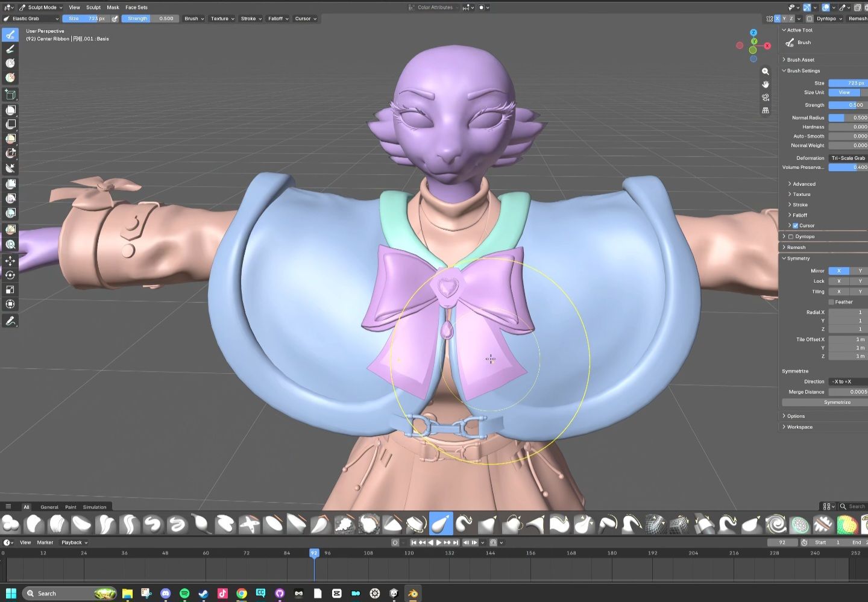Image resolution: width=868 pixels, height=602 pixels.
Task: Open the Sculpt menu
Action: point(93,7)
